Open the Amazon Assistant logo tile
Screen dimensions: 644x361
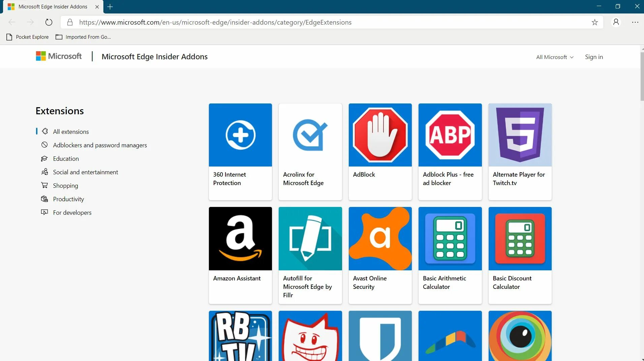click(240, 239)
